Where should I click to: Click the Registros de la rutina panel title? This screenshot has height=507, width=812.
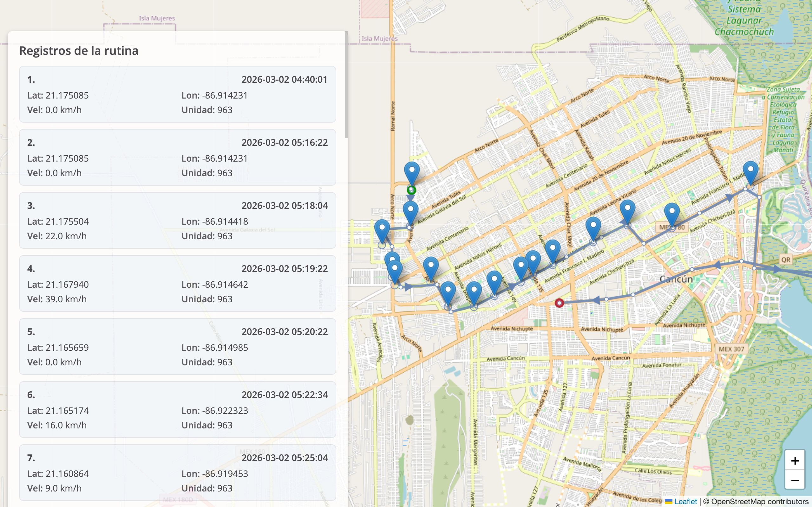[x=79, y=51]
